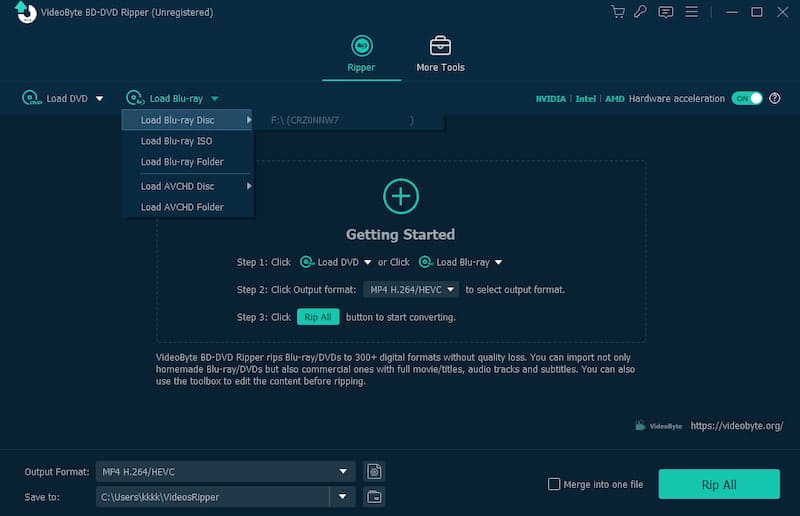Turn off the hardware acceleration toggle

(747, 98)
